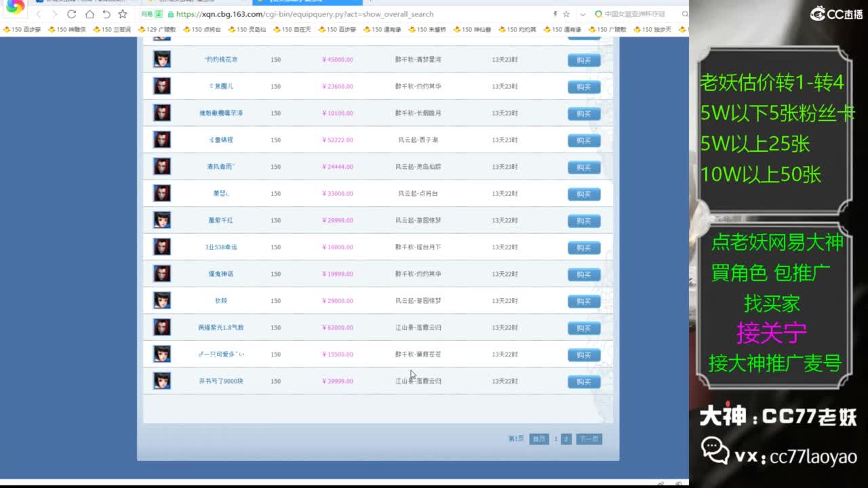Open character link '开书号了9000块'
Viewport: 868px width, 488px height.
coord(221,382)
